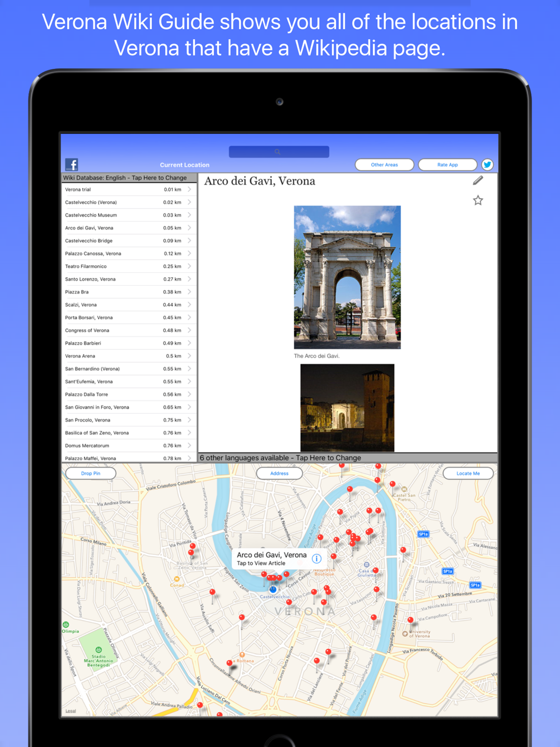Change the Wiki Database language header
Viewport: 560px width, 747px height.
(x=129, y=178)
